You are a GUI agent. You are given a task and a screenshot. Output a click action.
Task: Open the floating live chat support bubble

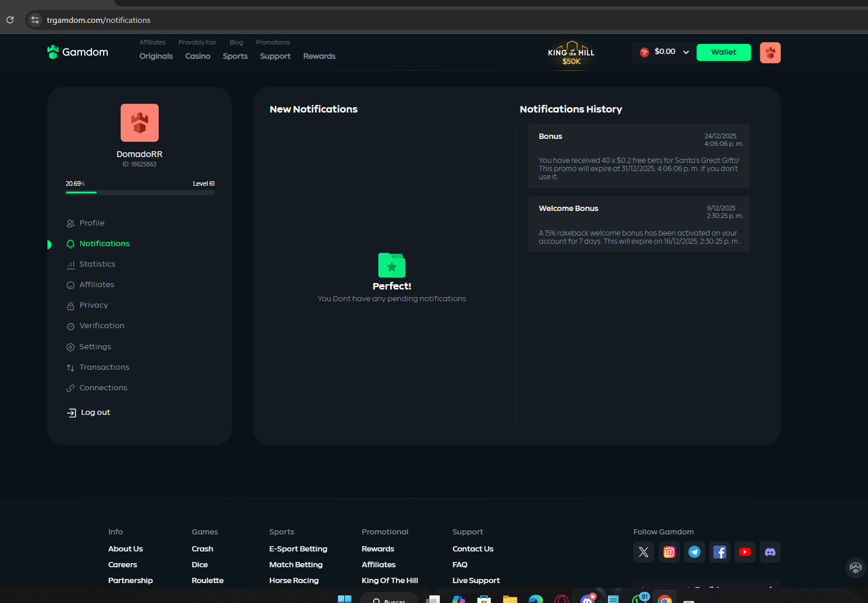[x=856, y=567]
